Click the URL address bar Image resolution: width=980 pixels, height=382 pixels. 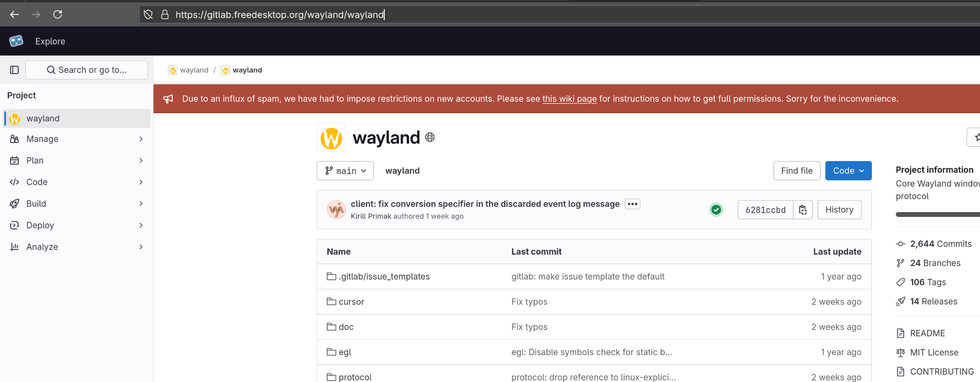[559, 14]
